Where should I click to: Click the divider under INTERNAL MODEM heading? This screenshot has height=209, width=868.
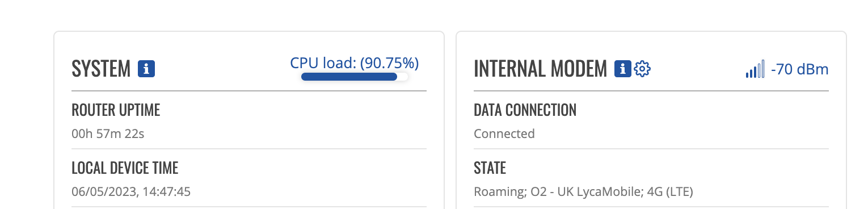pos(651,91)
